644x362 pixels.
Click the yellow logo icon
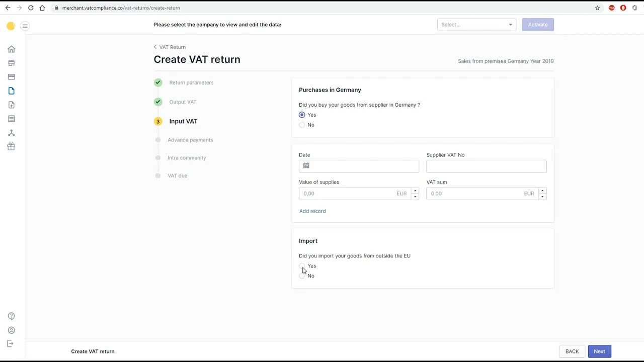11,26
